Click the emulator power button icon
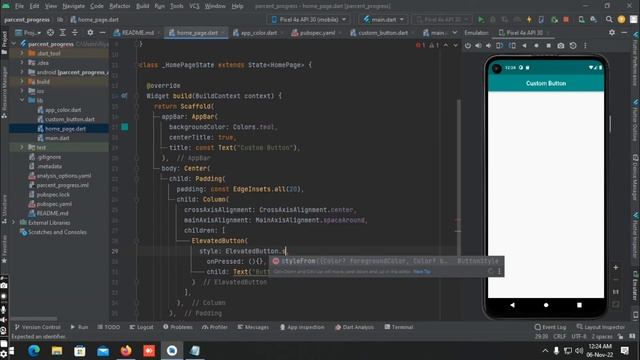The height and width of the screenshot is (360, 640). coord(467,45)
